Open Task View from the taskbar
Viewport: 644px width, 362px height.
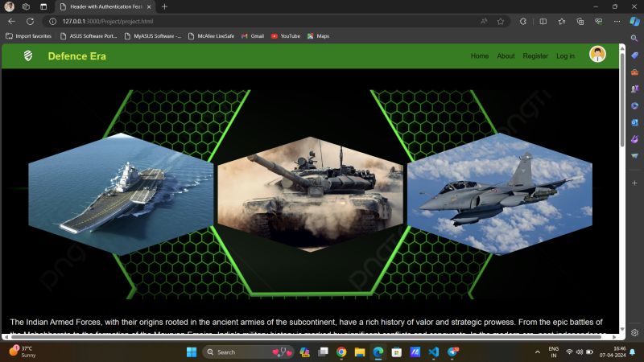click(324, 352)
